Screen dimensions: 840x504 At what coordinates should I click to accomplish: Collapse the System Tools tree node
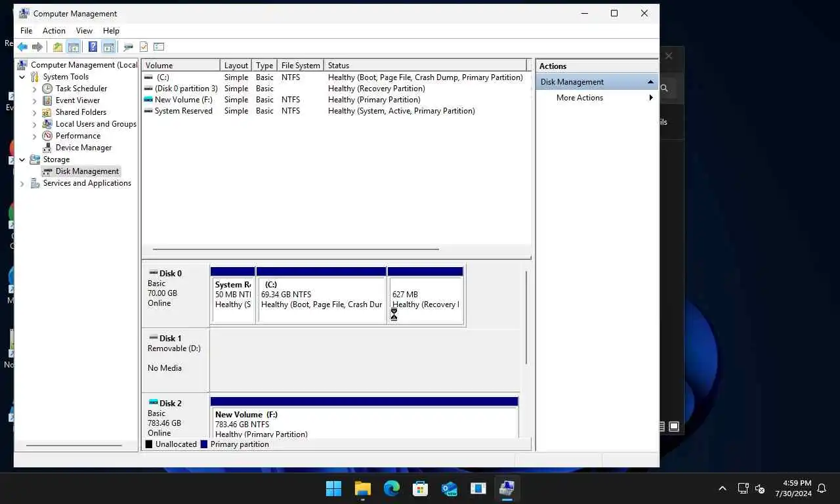coord(22,77)
